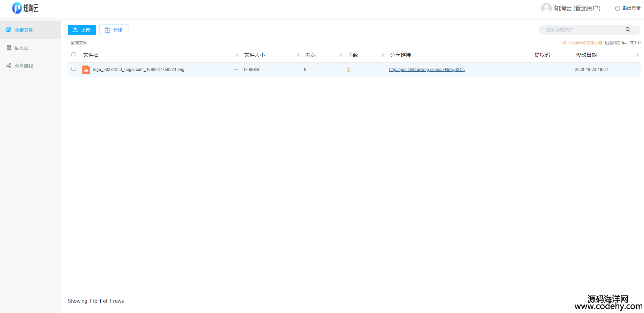The image size is (644, 313).
Task: Open the user avatar icon
Action: pyautogui.click(x=546, y=8)
